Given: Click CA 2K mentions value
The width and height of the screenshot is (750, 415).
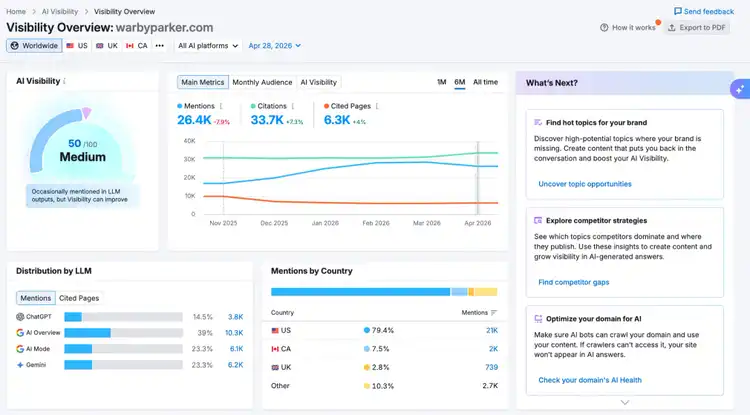Looking at the screenshot, I should tap(493, 349).
